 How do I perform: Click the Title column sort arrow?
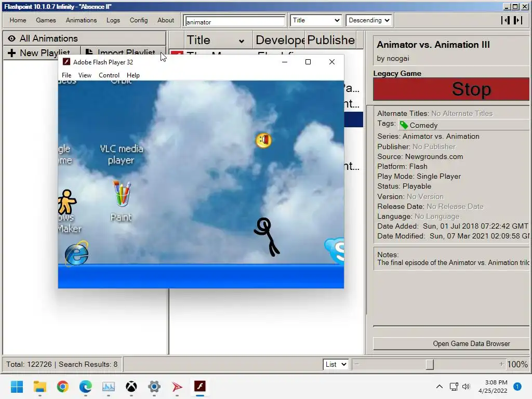click(x=241, y=41)
